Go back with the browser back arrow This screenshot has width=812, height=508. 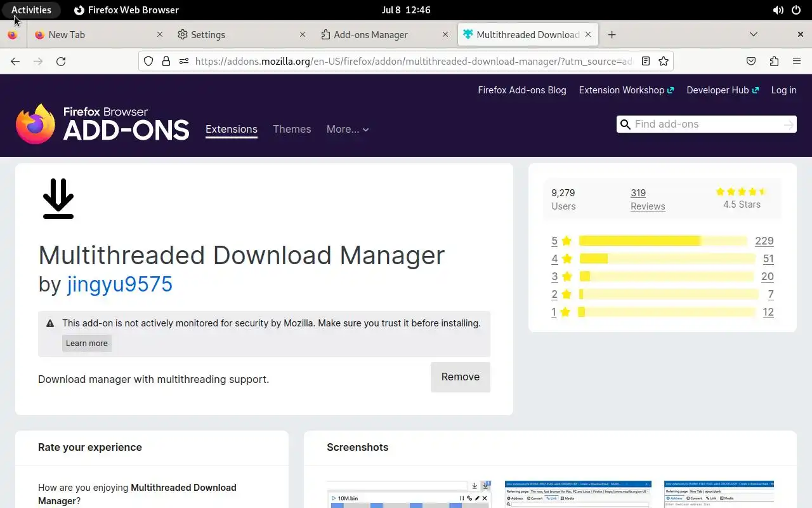pyautogui.click(x=15, y=62)
